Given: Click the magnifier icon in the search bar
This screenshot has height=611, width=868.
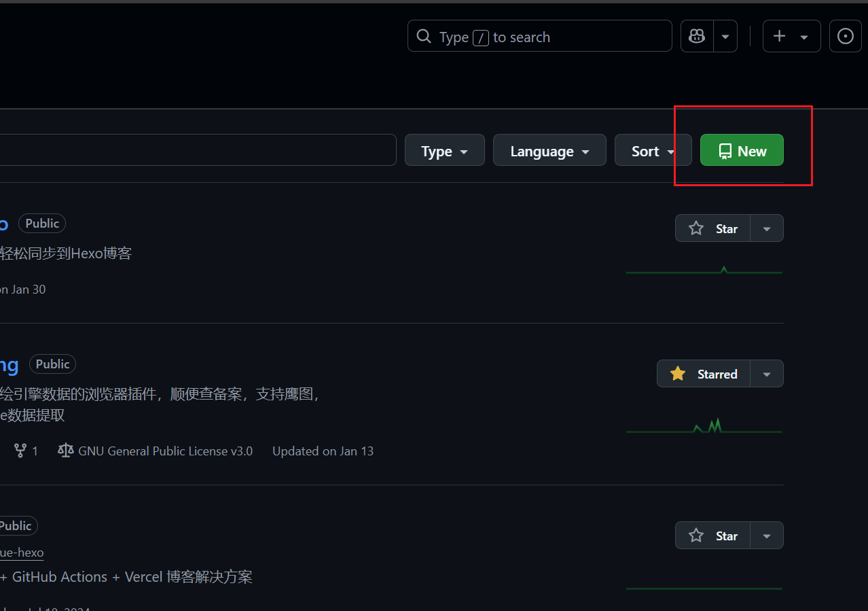Looking at the screenshot, I should (x=424, y=36).
